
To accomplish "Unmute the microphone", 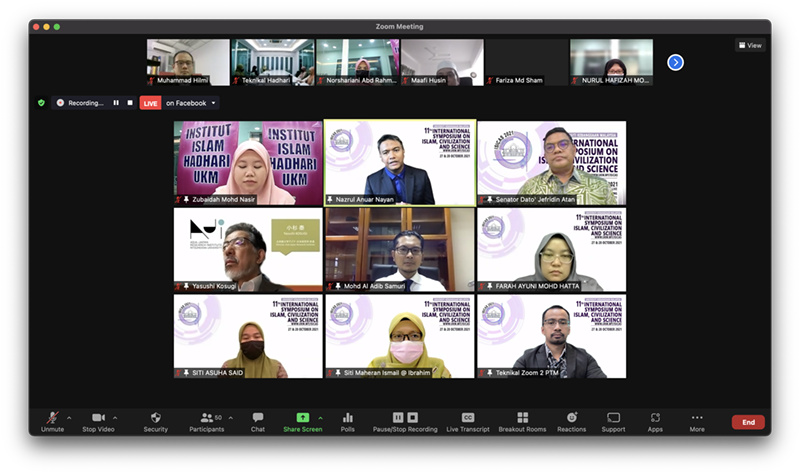I will [52, 418].
